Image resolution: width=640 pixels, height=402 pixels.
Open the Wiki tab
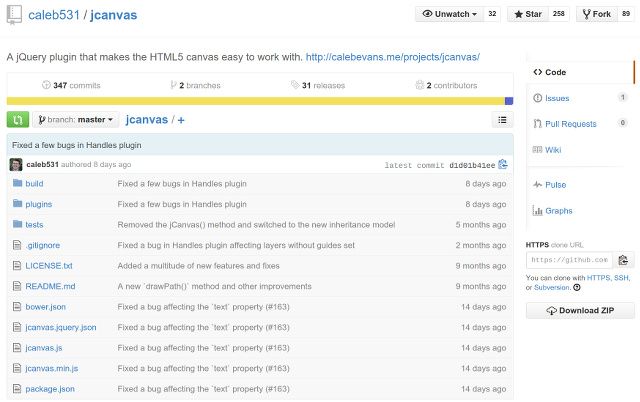click(x=553, y=150)
